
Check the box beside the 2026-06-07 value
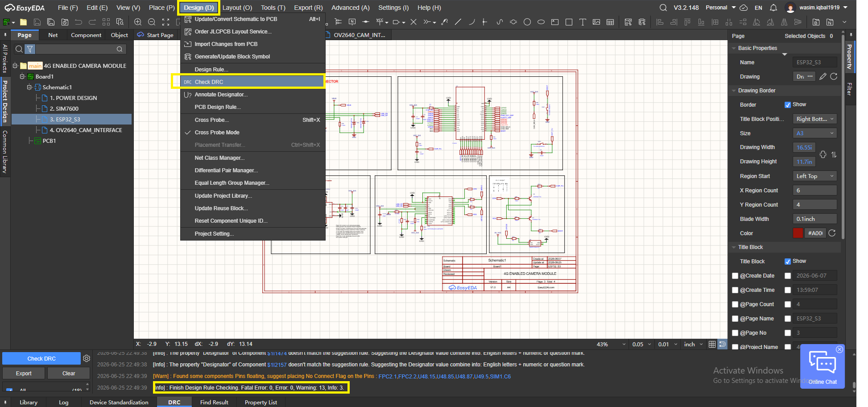click(788, 276)
